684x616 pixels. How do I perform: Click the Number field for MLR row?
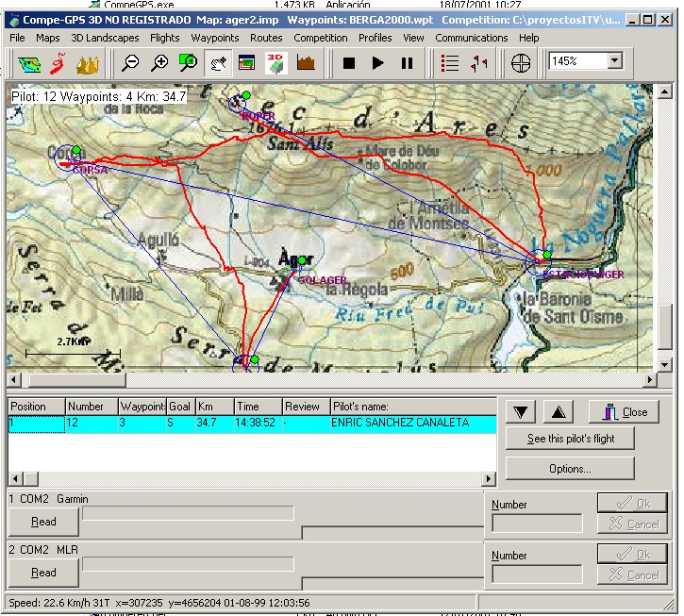537,574
